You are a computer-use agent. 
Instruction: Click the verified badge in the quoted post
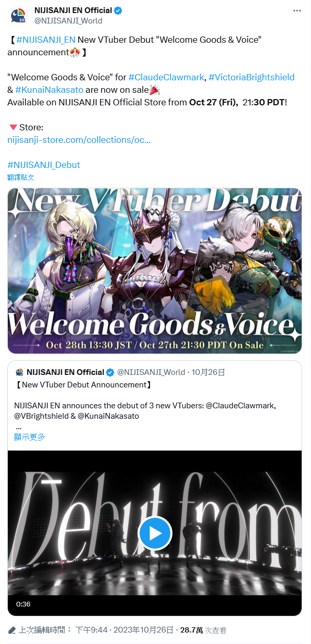(x=110, y=372)
